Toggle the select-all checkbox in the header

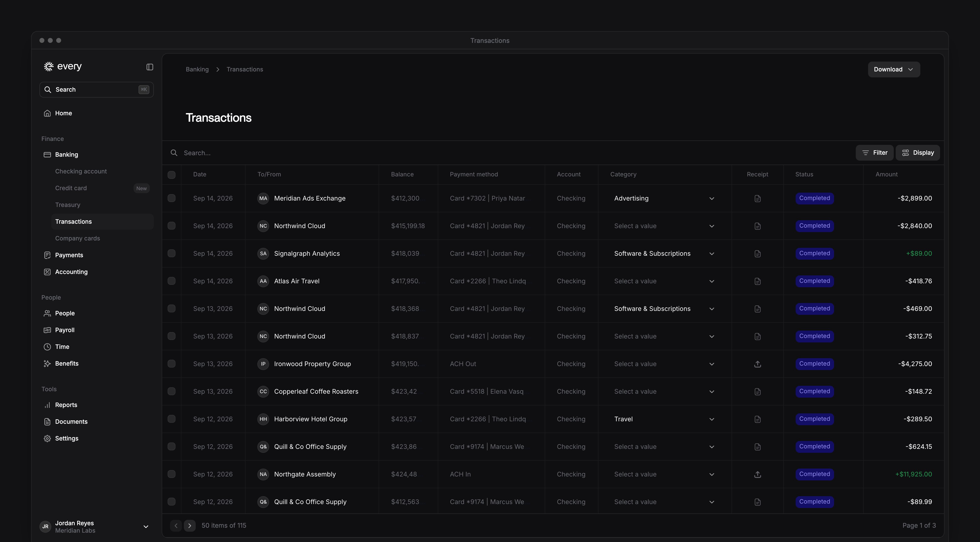[x=172, y=175]
